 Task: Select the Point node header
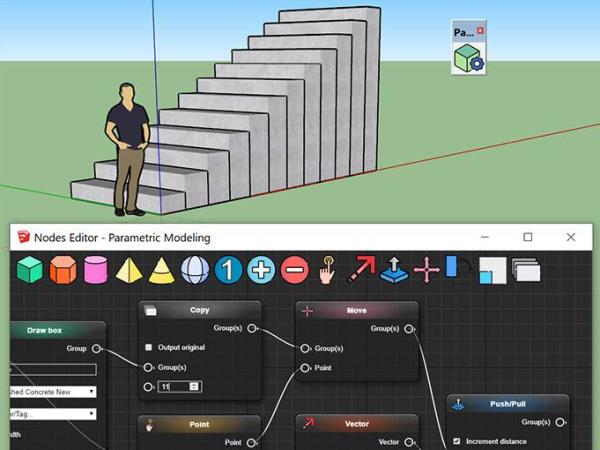(199, 424)
